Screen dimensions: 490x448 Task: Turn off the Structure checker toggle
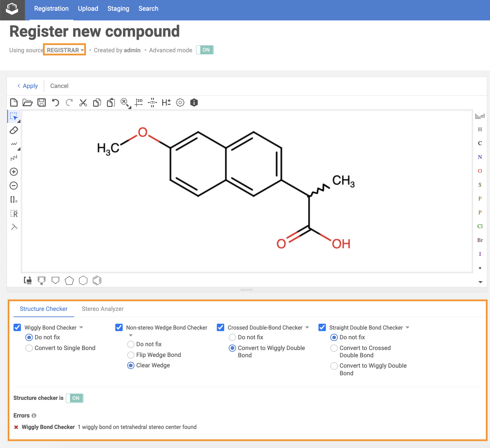coord(75,398)
